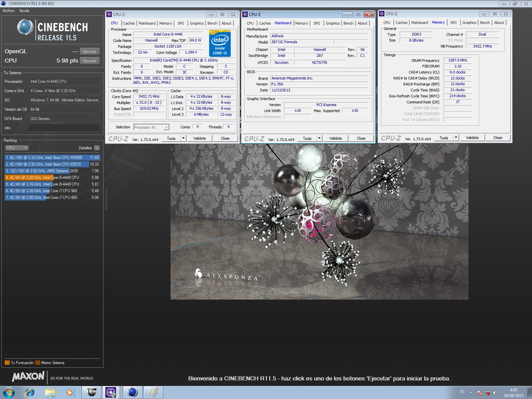Screen dimensions: 532x399
Task: Open CPU tab in Mainboard CPU-Z window
Action: click(x=250, y=23)
